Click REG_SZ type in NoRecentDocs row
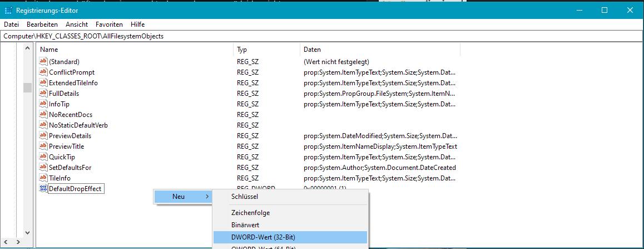This screenshot has width=644, height=249. [x=247, y=115]
